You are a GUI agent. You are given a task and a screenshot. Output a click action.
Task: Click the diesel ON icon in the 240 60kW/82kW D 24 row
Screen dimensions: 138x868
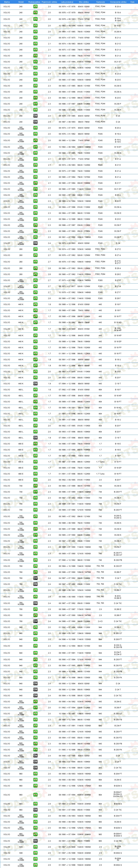[35, 116]
